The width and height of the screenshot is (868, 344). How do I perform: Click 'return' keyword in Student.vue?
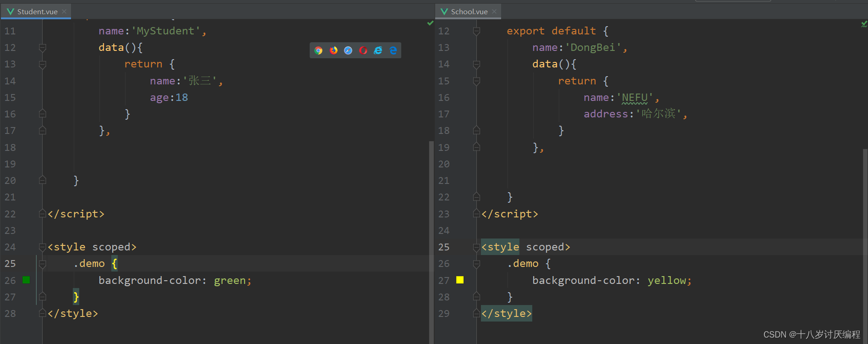click(143, 64)
